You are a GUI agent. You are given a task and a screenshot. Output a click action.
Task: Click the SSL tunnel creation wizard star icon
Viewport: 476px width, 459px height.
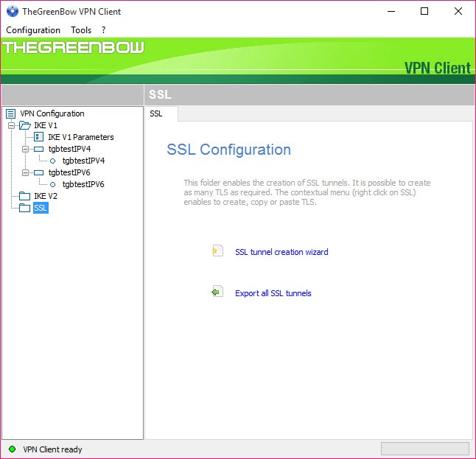(x=217, y=250)
